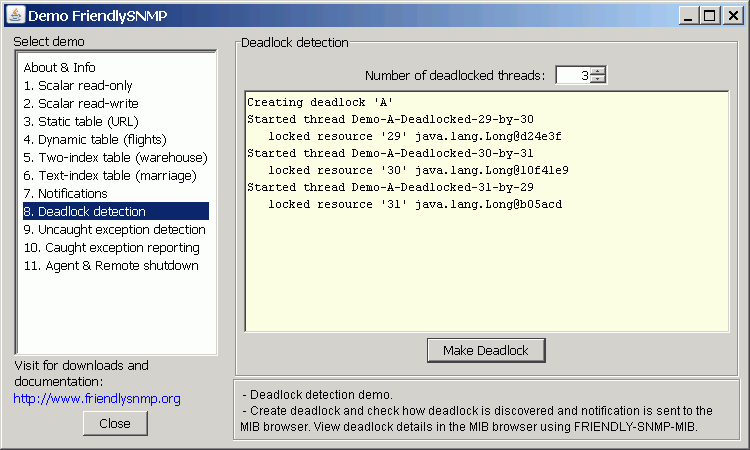Viewport: 750px width, 450px height.
Task: Click the "Select demo" label
Action: pyautogui.click(x=49, y=42)
